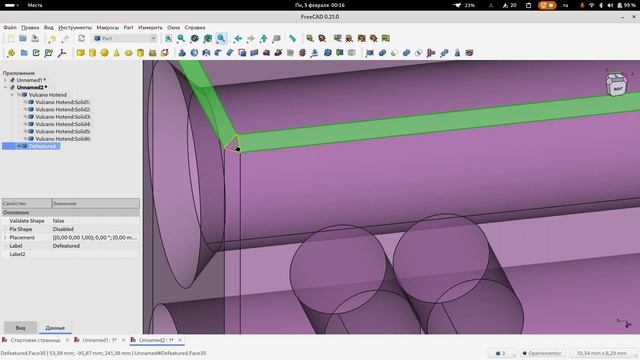Select the Defeatured object in tree
Screen dimensions: 640x360
42,146
